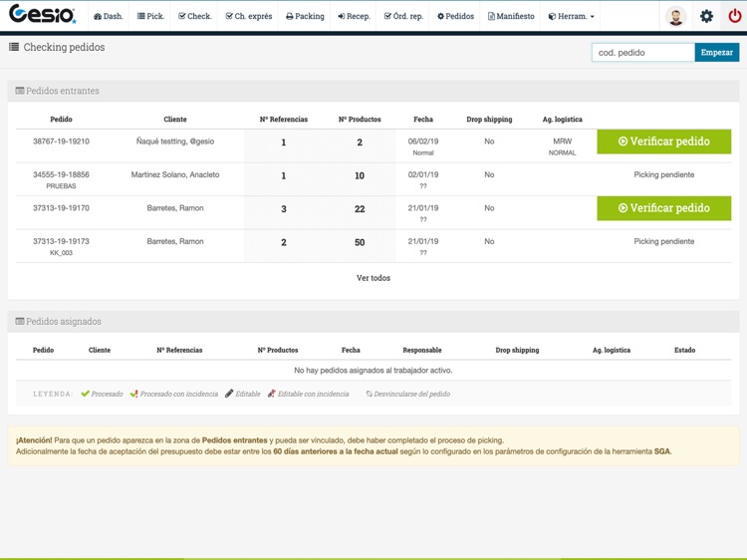Viewport: 747px width, 560px height.
Task: Open settings gear icon
Action: (x=706, y=16)
